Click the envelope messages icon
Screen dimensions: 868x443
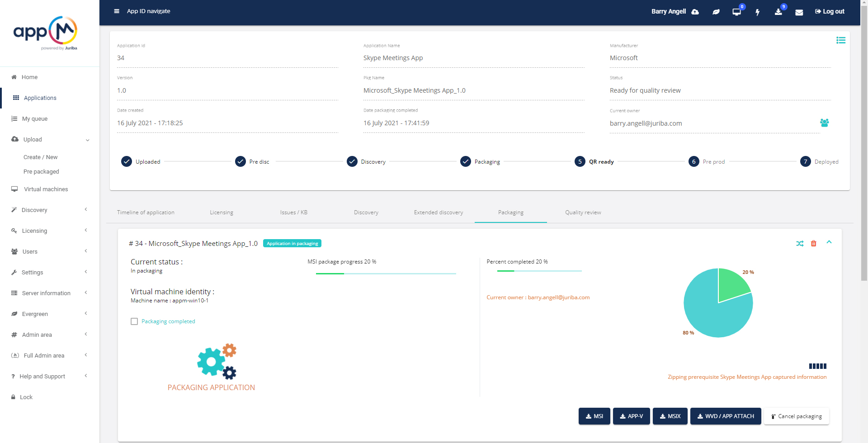799,12
